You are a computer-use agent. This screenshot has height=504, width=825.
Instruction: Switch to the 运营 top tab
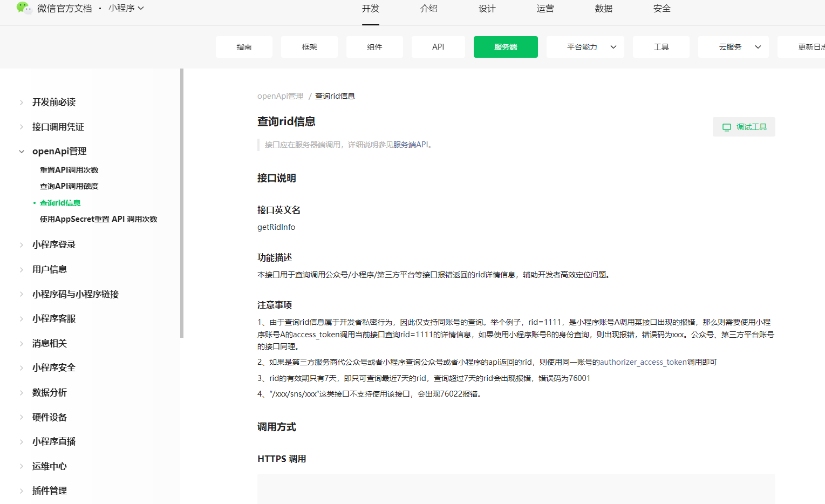(546, 9)
